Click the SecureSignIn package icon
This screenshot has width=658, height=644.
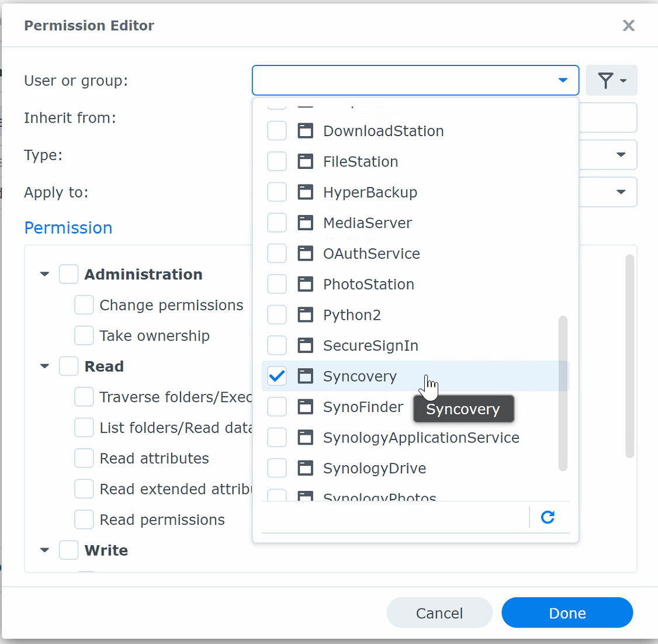[x=306, y=345]
